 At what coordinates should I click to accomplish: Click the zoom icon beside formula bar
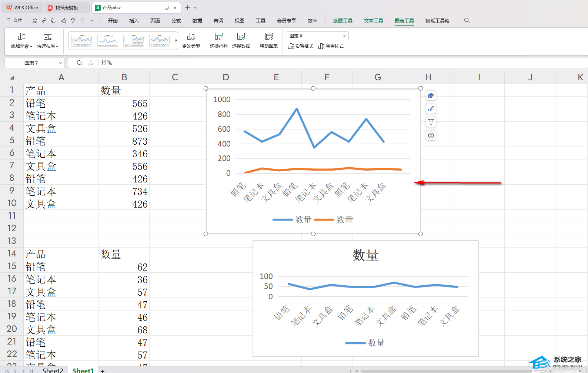pyautogui.click(x=79, y=63)
